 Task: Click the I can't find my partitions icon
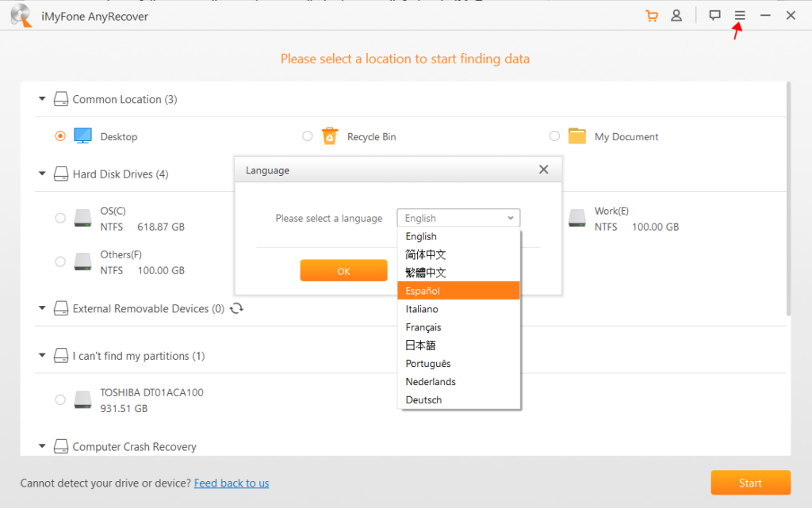(61, 355)
